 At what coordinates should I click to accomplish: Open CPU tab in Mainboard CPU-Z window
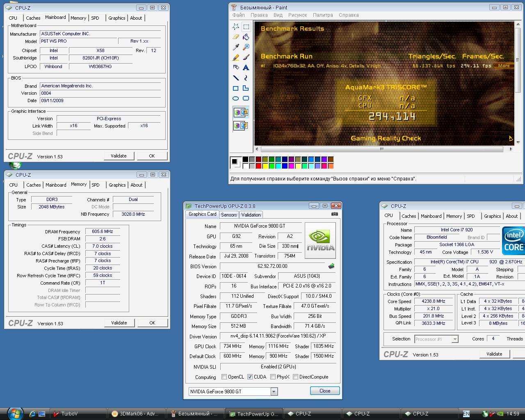pos(13,18)
